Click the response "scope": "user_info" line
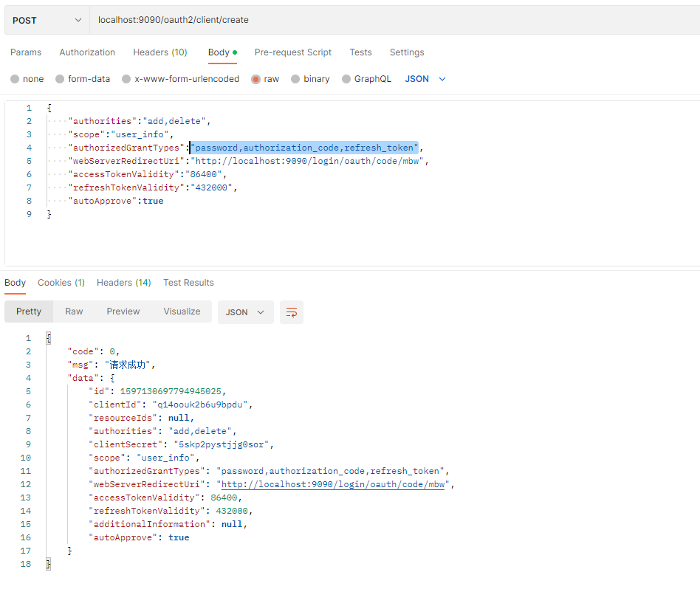The image size is (700, 592). click(x=144, y=458)
